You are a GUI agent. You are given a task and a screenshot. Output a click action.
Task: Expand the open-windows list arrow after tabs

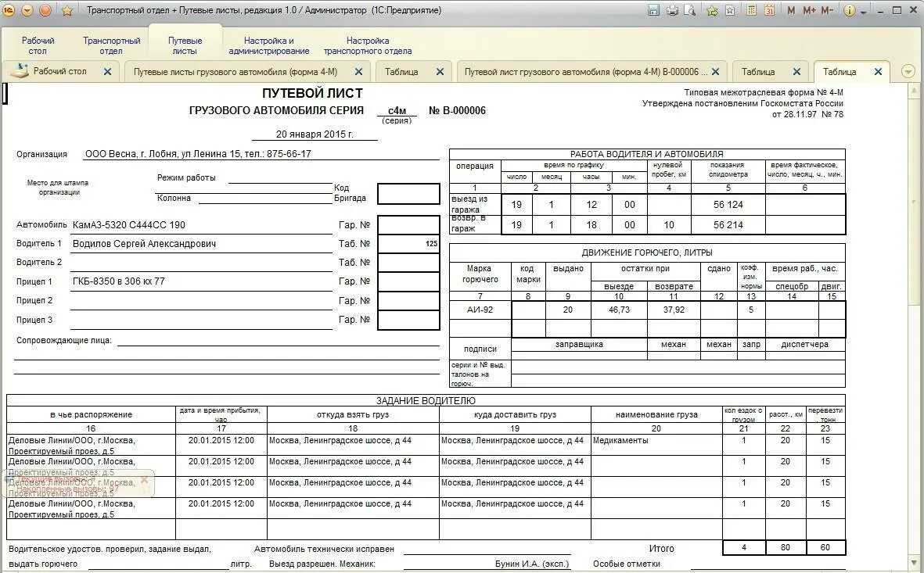pos(908,72)
